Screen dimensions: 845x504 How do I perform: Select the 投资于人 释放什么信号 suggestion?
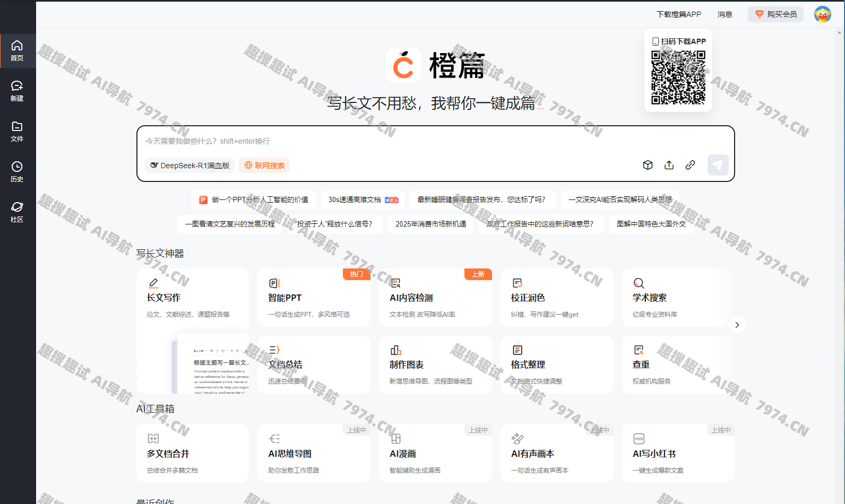(x=335, y=224)
